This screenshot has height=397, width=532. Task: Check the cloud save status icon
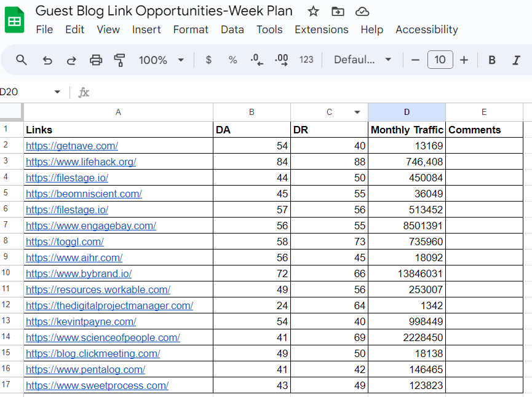tap(362, 12)
